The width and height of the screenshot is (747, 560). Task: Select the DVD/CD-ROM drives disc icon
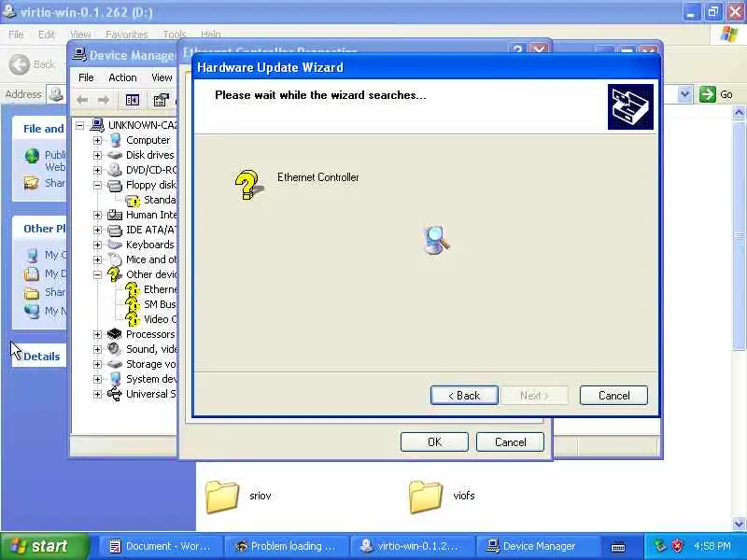pyautogui.click(x=114, y=170)
